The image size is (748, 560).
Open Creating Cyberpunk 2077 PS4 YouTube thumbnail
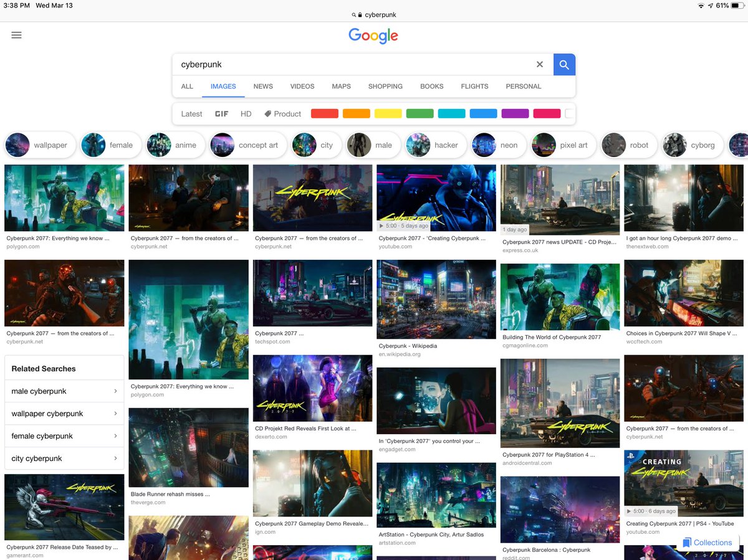[x=684, y=483]
